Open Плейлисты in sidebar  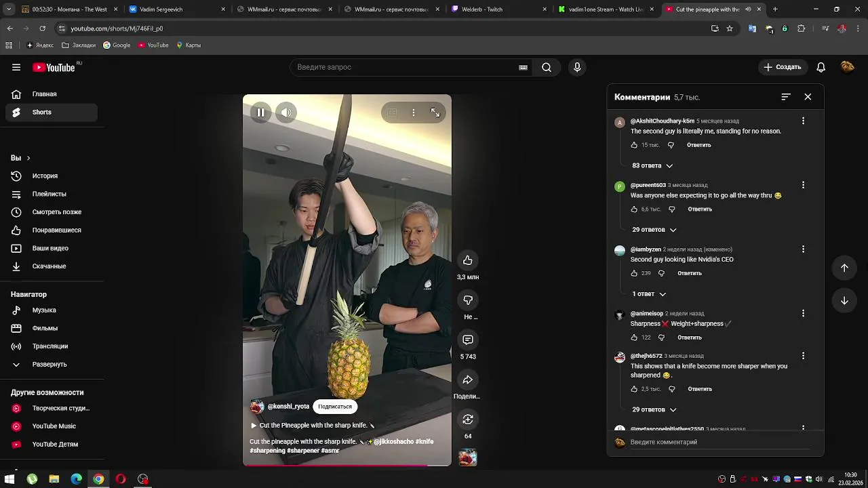52,195
